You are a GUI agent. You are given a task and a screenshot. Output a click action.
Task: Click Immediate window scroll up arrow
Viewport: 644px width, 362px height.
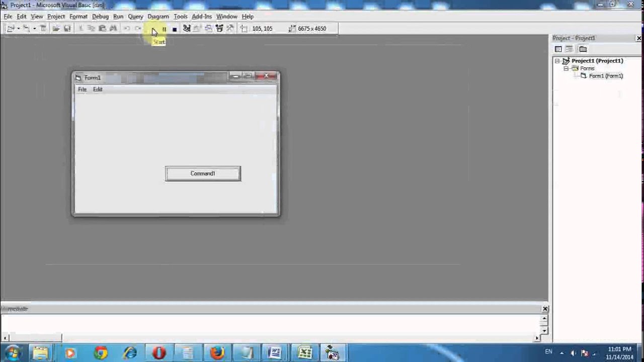point(544,318)
